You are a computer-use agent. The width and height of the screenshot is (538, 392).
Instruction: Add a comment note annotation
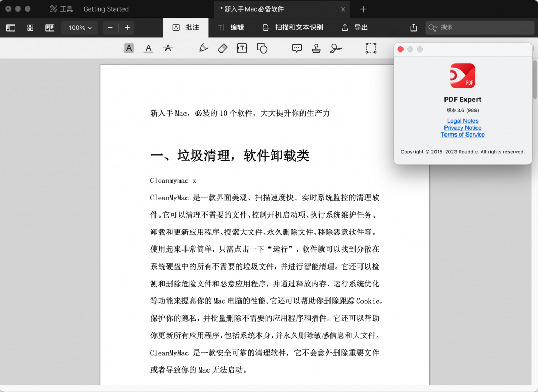point(296,48)
